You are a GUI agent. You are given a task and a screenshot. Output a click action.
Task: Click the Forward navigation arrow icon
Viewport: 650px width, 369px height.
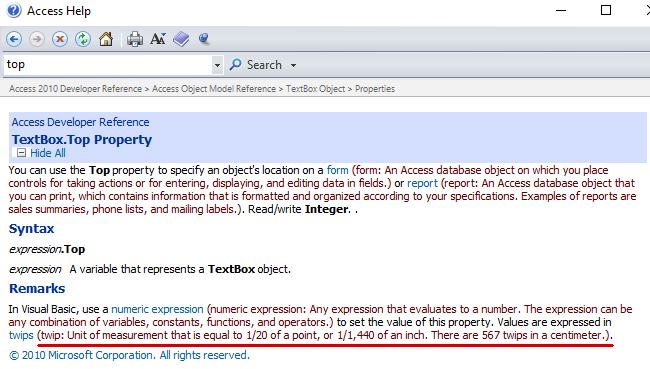(x=37, y=39)
